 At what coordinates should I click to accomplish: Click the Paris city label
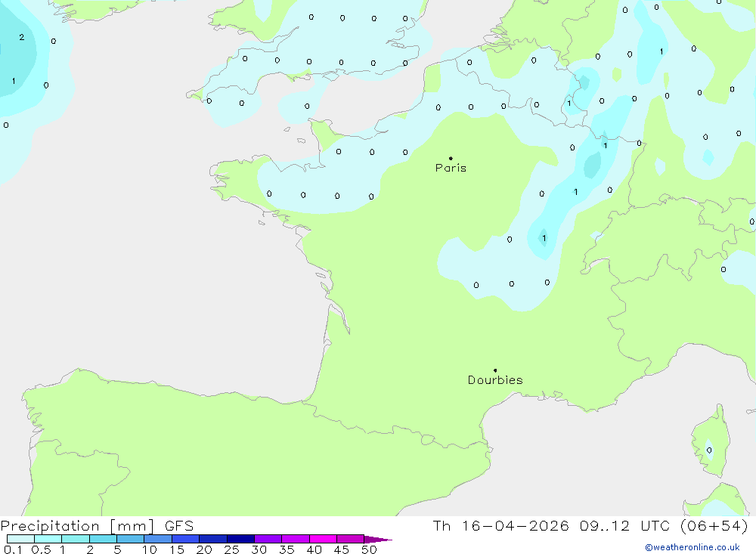[451, 168]
